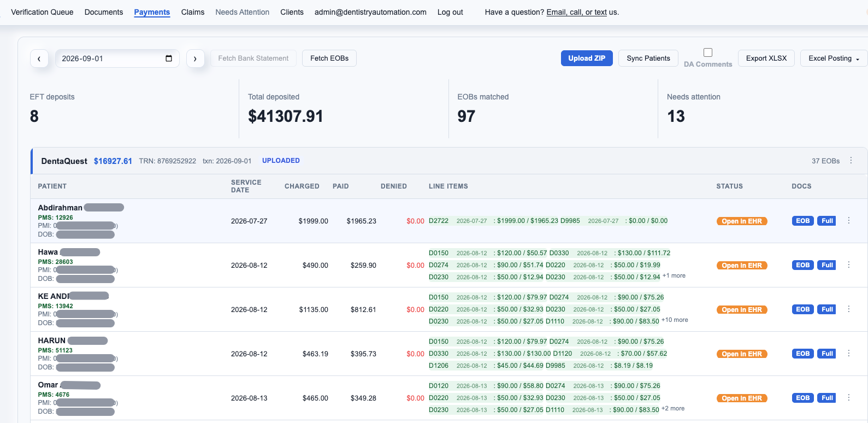Open the EOB document for Abdirahman
The image size is (868, 423).
tap(803, 221)
